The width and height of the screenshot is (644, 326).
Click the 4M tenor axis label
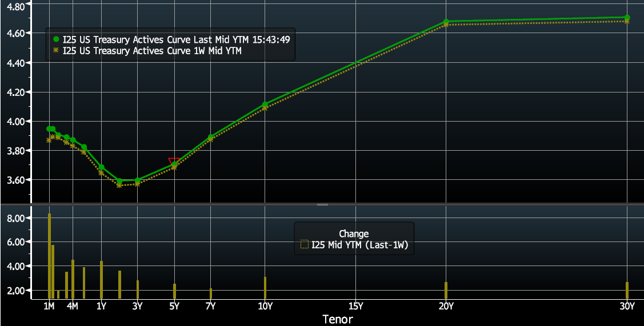point(72,306)
